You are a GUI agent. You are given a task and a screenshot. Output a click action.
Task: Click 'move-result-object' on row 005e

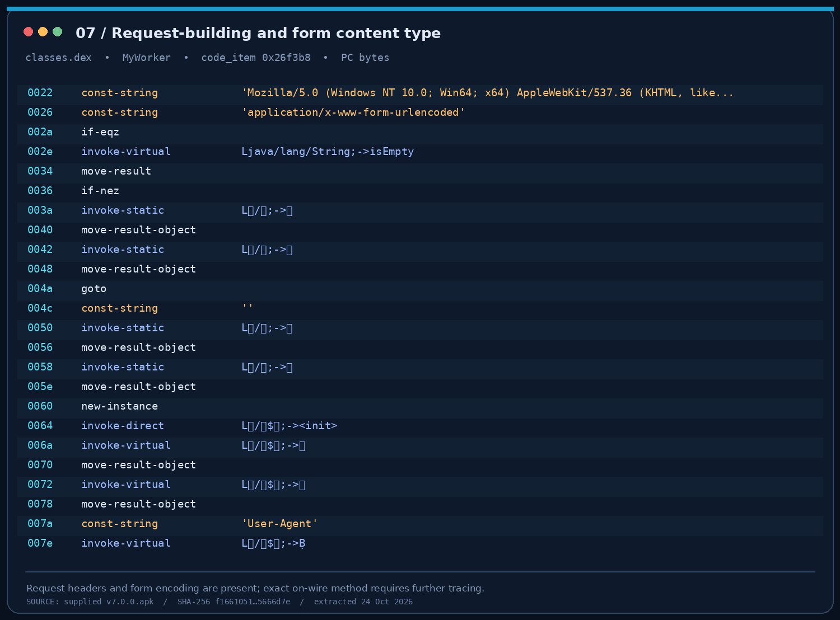[x=139, y=387]
